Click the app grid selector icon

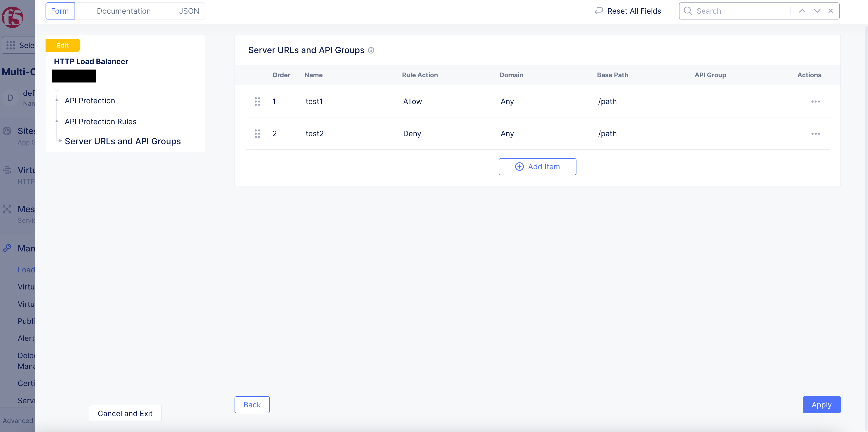point(10,45)
